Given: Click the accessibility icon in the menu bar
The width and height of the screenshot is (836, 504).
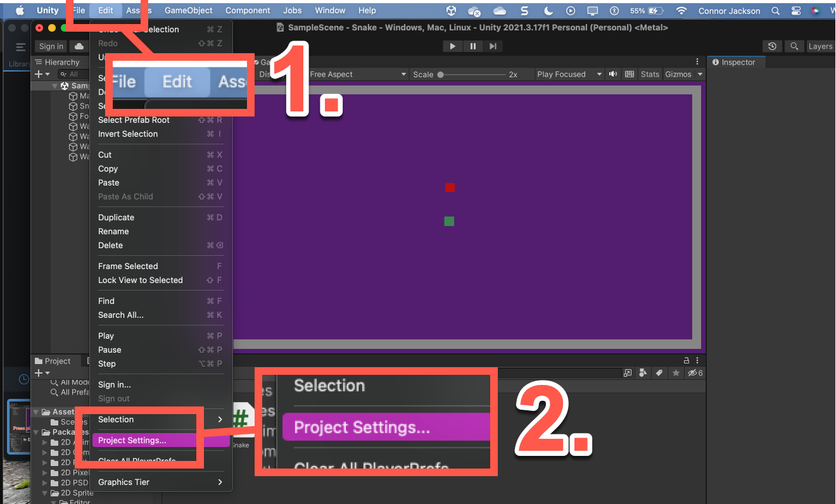Looking at the screenshot, I should (614, 11).
